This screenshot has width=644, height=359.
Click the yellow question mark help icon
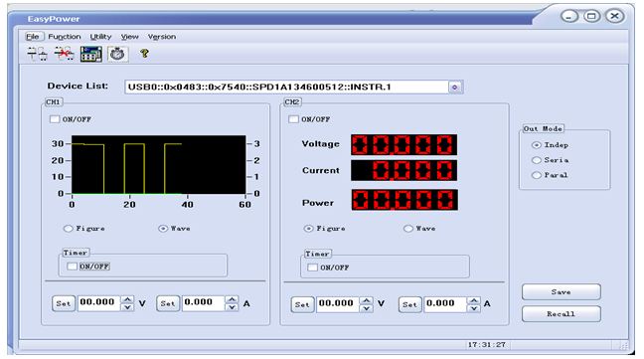tap(144, 54)
